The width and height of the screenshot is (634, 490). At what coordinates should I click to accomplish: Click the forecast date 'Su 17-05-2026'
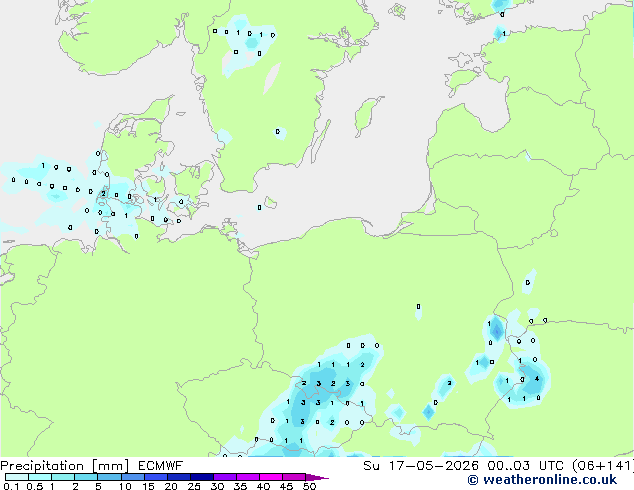tap(421, 466)
